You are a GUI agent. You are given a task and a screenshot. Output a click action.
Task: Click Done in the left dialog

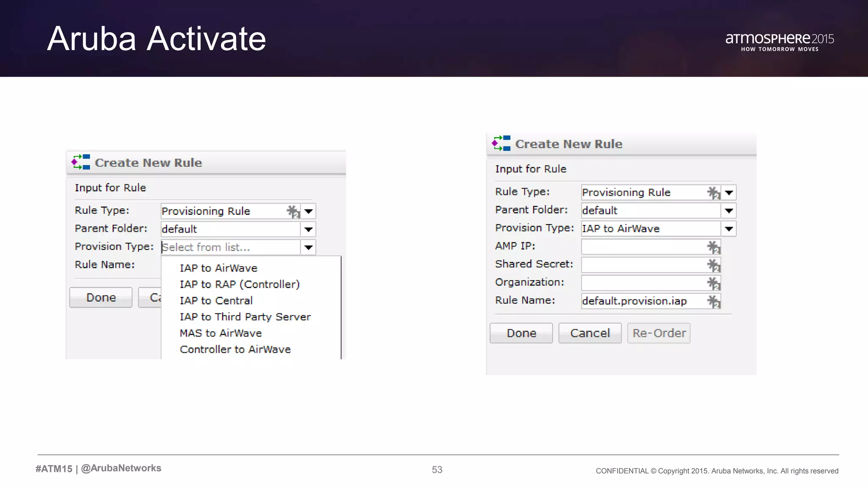(101, 297)
